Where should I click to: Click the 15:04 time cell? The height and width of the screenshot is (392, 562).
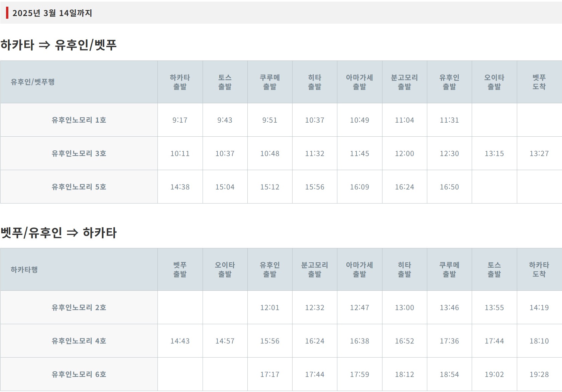point(225,187)
